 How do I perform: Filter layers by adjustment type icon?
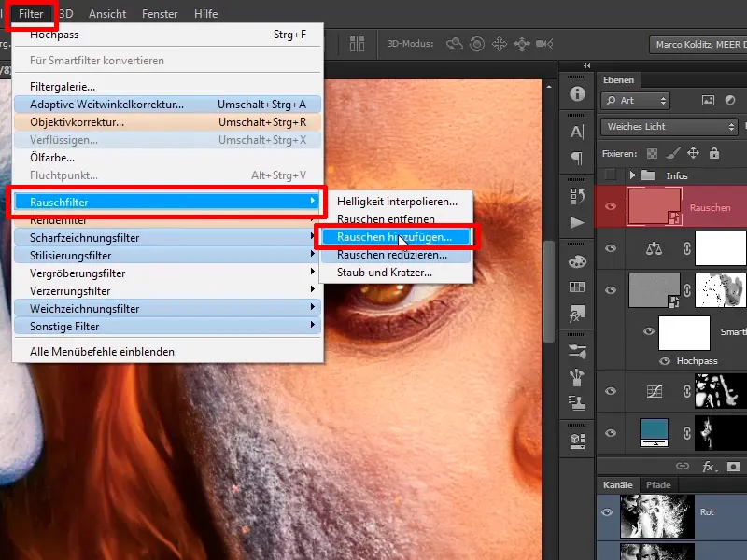[x=730, y=100]
